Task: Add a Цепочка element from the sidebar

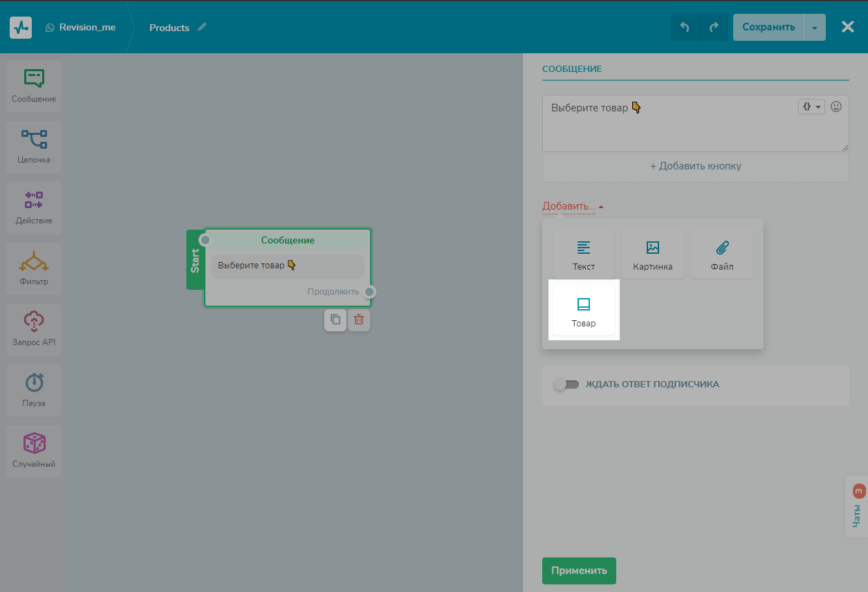Action: pos(34,147)
